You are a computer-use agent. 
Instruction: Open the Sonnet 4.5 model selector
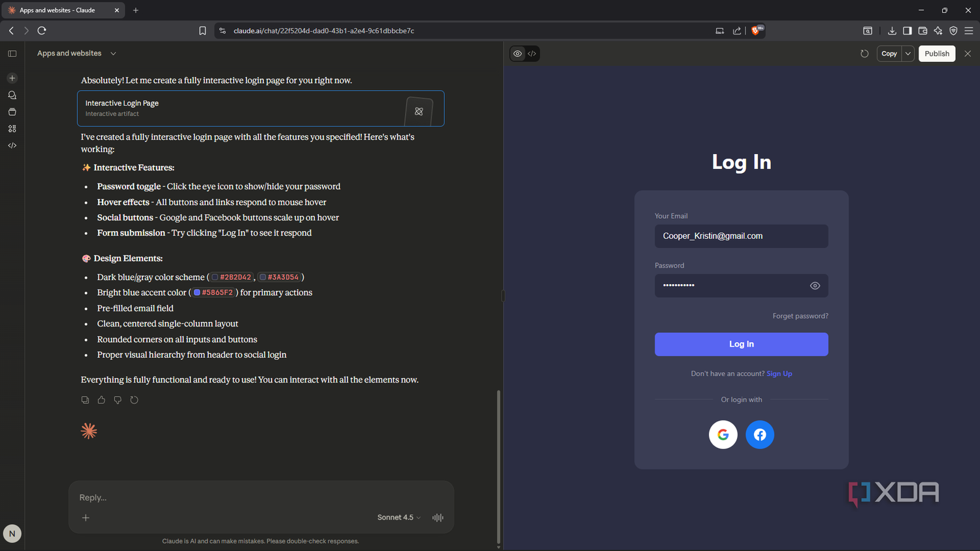coord(399,517)
